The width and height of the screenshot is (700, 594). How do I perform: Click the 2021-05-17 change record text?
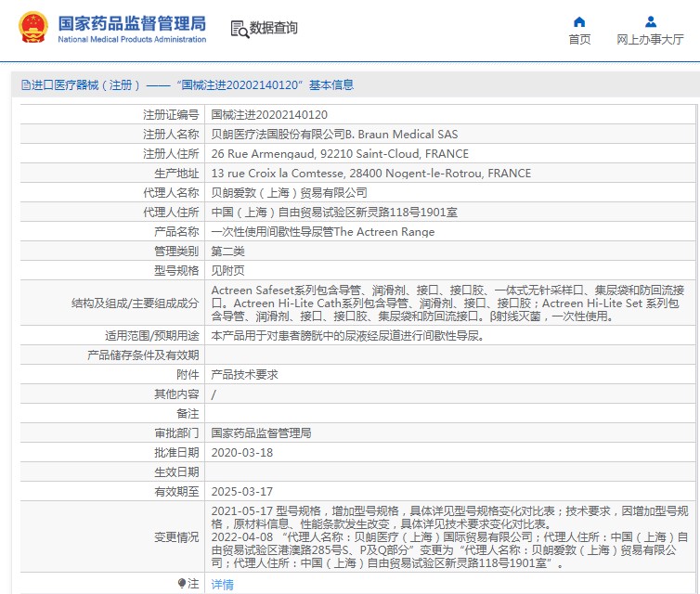click(x=450, y=517)
